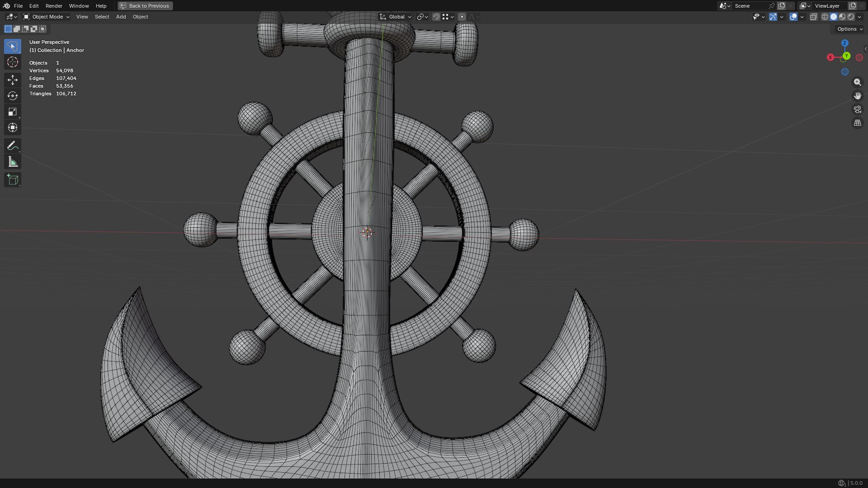
Task: Open the Object Mode dropdown
Action: click(46, 17)
